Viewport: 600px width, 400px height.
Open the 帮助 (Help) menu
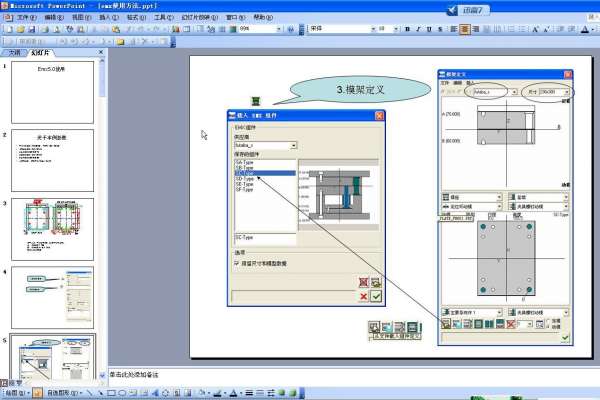263,18
